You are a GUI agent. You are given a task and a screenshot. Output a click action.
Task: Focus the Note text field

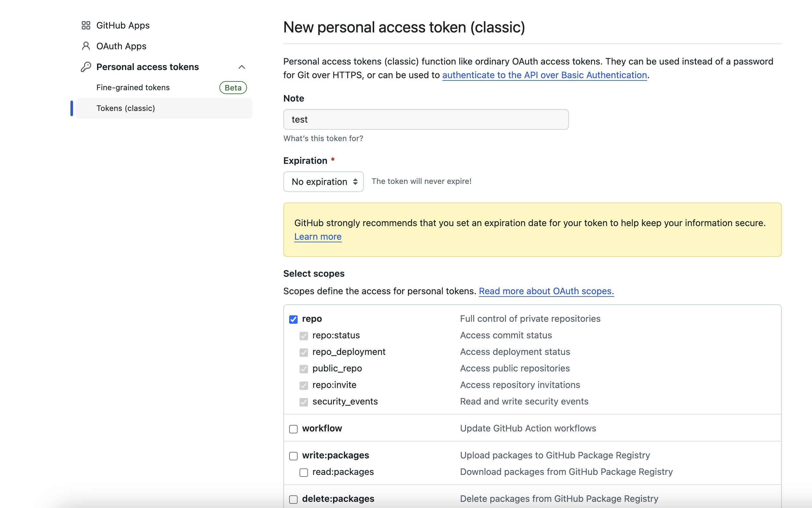[426, 119]
